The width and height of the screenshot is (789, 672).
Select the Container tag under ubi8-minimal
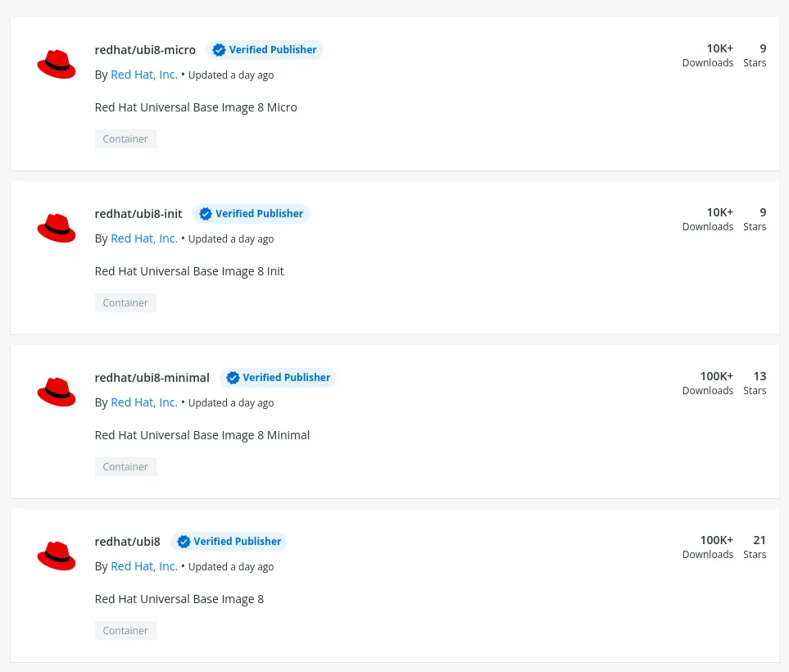tap(125, 466)
